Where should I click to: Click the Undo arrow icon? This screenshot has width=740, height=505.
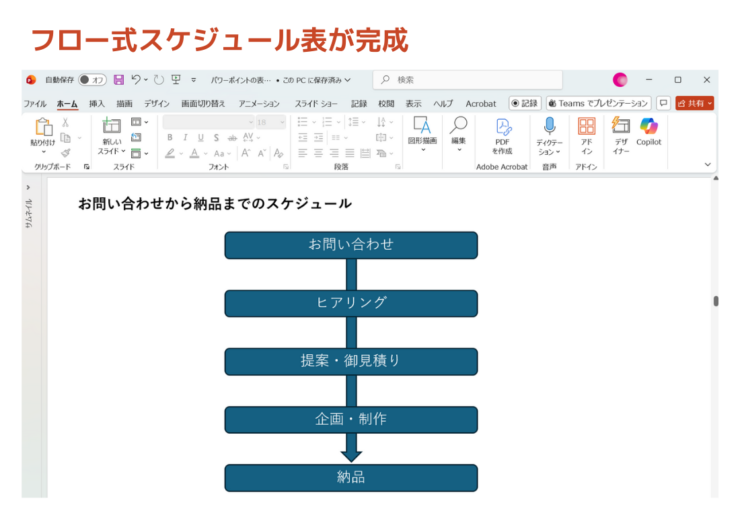coord(136,79)
